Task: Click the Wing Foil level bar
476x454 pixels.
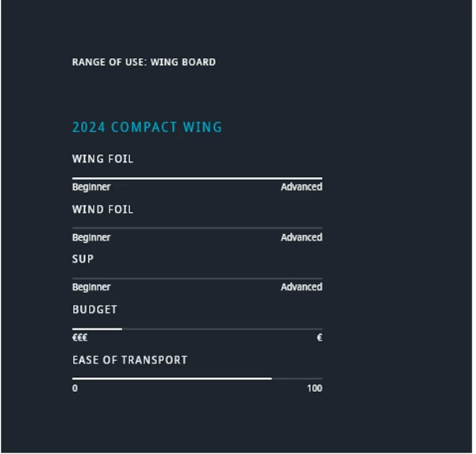Action: pos(197,179)
